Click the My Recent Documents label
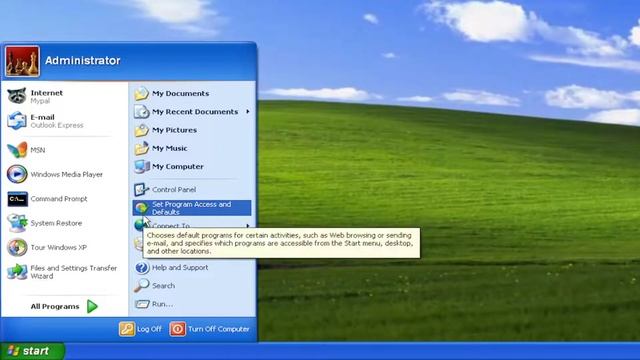640x360 pixels. click(x=195, y=112)
